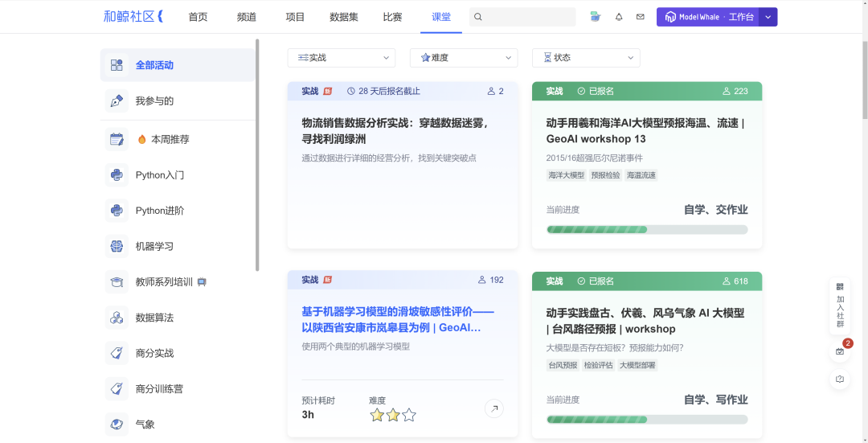Click the 新 badge on the 物流销售 card
This screenshot has height=443, width=868.
pyautogui.click(x=328, y=92)
